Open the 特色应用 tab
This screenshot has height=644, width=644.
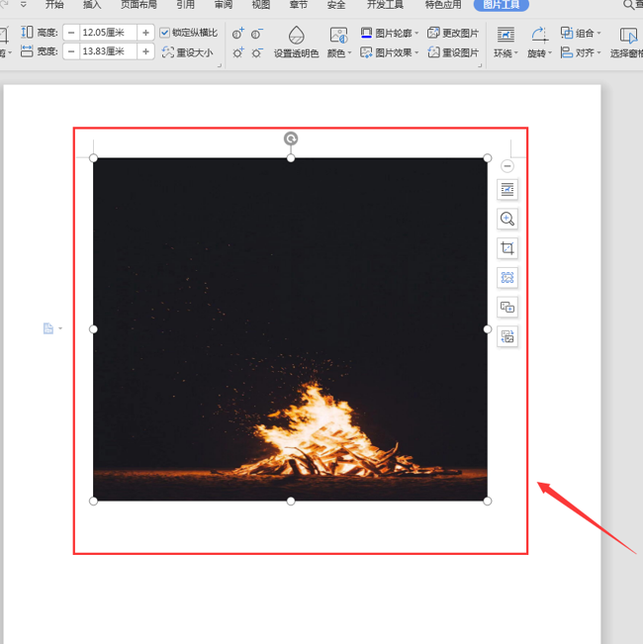coord(443,5)
